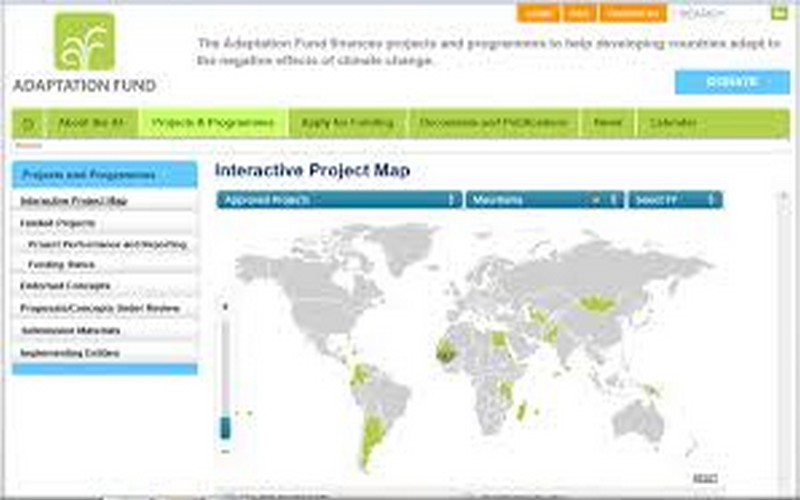Open the Apply for Funding menu tab

tap(347, 123)
